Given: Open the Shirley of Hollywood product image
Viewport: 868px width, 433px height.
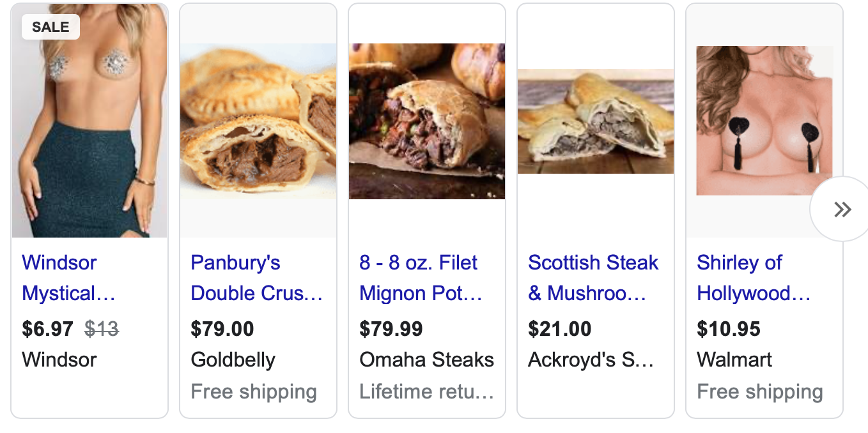Looking at the screenshot, I should coord(764,120).
